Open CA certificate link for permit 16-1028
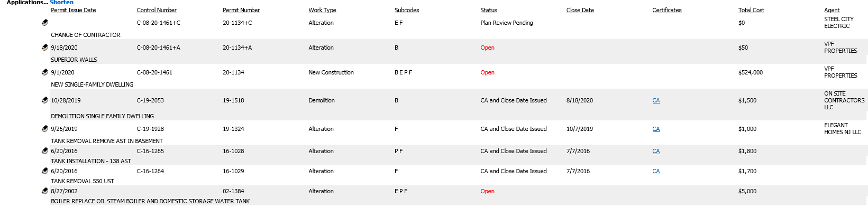This screenshot has height=208, width=868. click(656, 152)
